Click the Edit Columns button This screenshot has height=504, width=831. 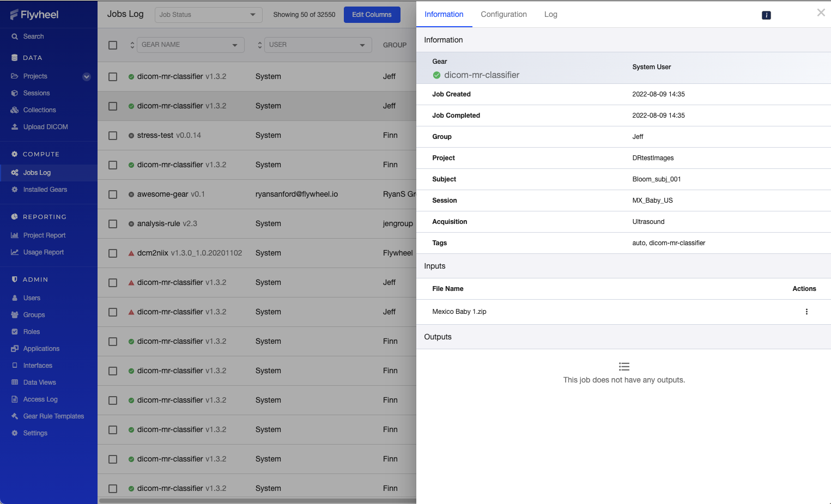coord(372,15)
